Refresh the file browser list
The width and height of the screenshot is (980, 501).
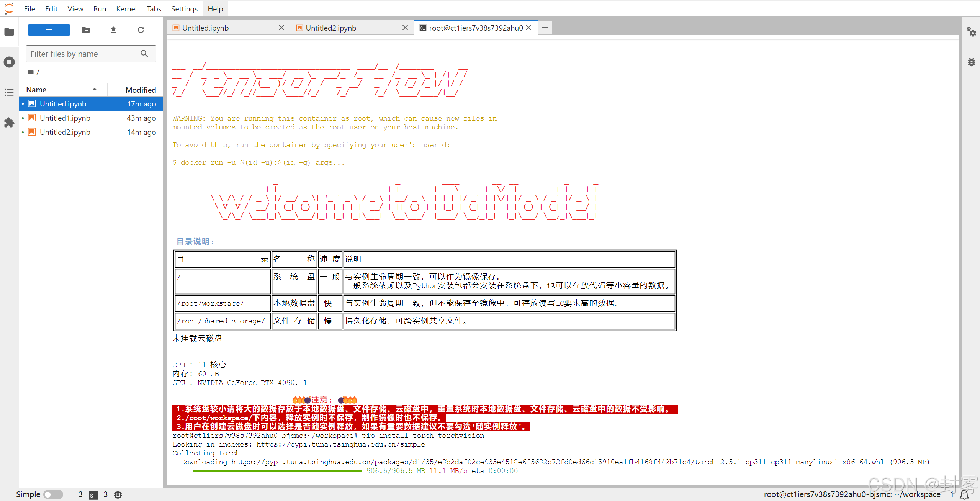click(141, 30)
